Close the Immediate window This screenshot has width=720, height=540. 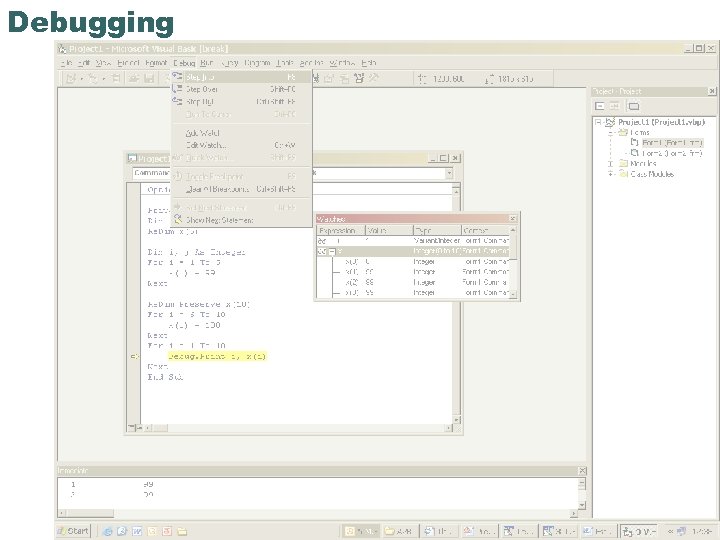coord(582,471)
